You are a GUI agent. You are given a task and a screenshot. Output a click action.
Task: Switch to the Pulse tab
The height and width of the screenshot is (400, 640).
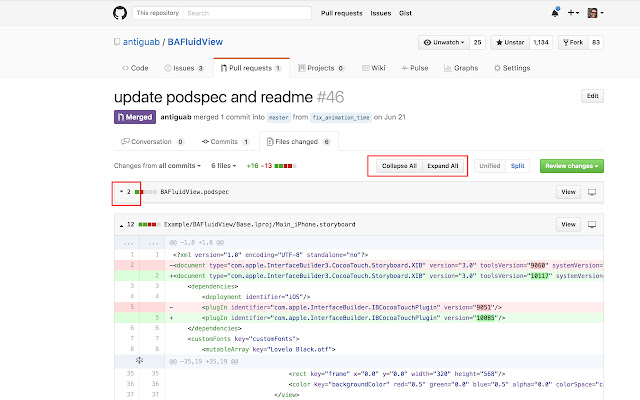[x=414, y=68]
